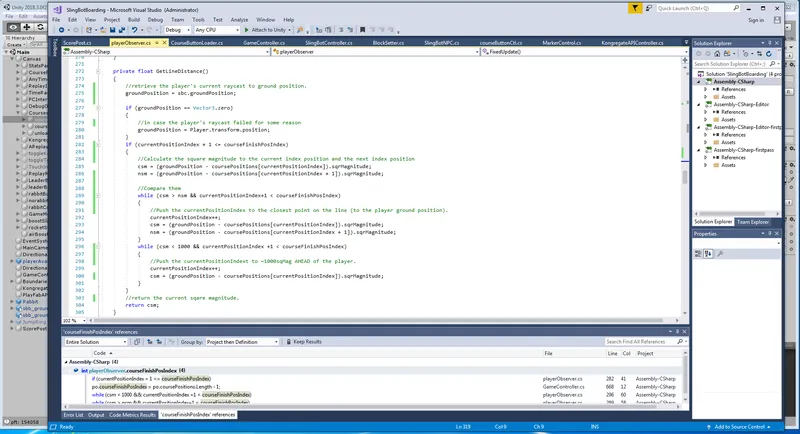Viewport: 800px width, 434px height.
Task: Click the bookmark toolbar icon
Action: tap(362, 30)
